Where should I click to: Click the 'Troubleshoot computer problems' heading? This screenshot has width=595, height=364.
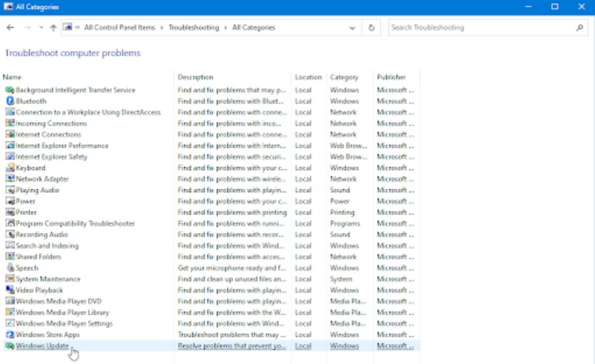coord(72,53)
